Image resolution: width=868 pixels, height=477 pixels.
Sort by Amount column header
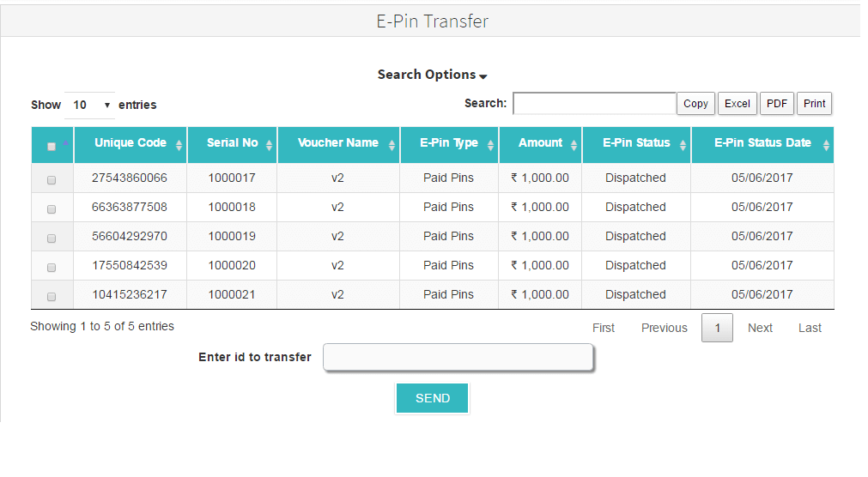540,144
